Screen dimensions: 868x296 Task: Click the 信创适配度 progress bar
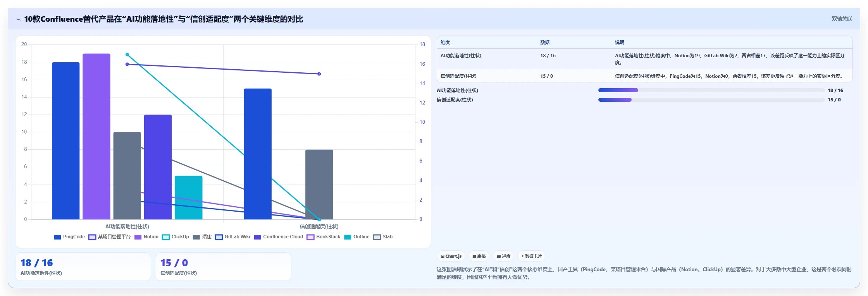[x=711, y=100]
